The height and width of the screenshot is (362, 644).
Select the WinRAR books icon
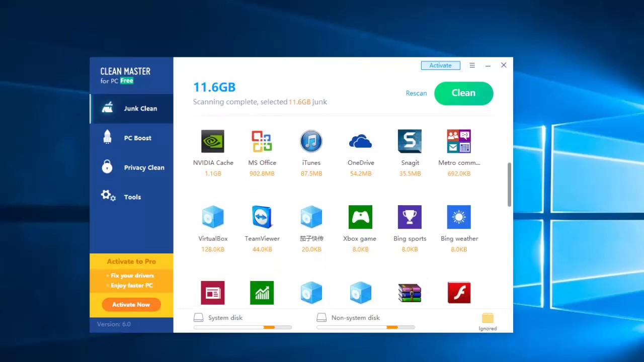pos(410,293)
